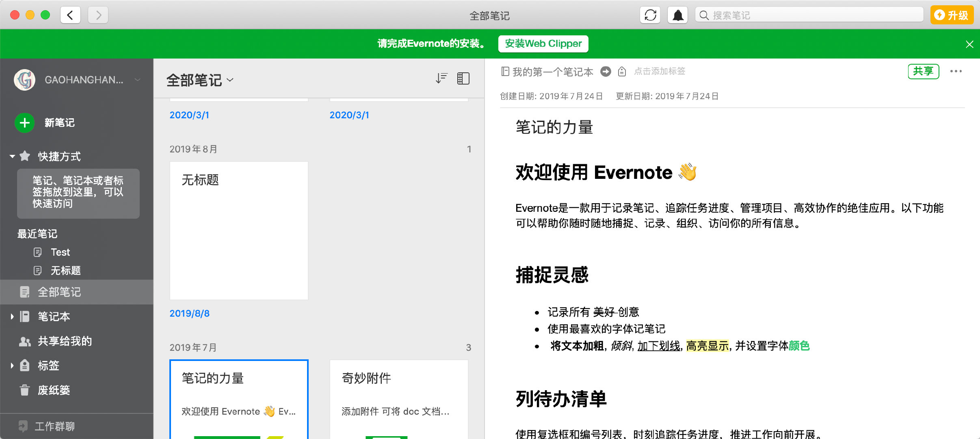Toggle the note list view layout icon

[463, 78]
